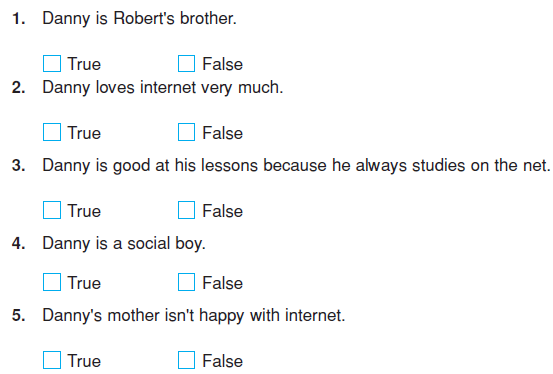Viewport: 553px width, 374px height.
Task: Click the statement 'Danny is Robert's brother.'
Action: coord(139,18)
